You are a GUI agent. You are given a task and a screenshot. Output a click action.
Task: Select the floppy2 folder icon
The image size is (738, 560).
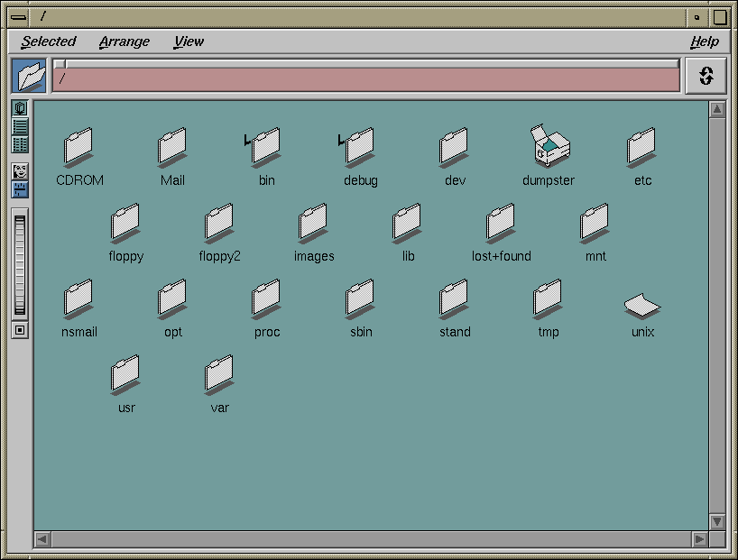tap(219, 223)
